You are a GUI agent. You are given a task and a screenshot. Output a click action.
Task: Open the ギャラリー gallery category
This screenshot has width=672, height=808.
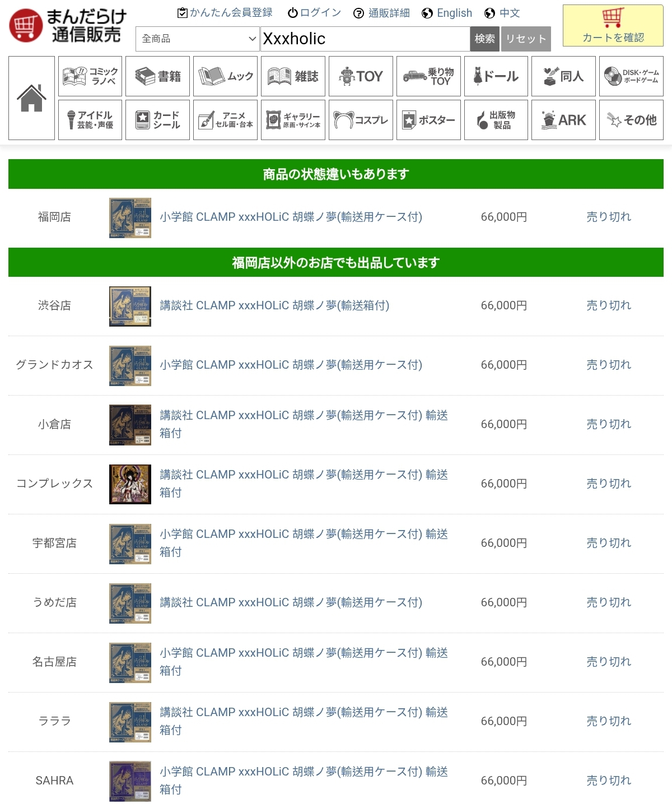coord(293,120)
